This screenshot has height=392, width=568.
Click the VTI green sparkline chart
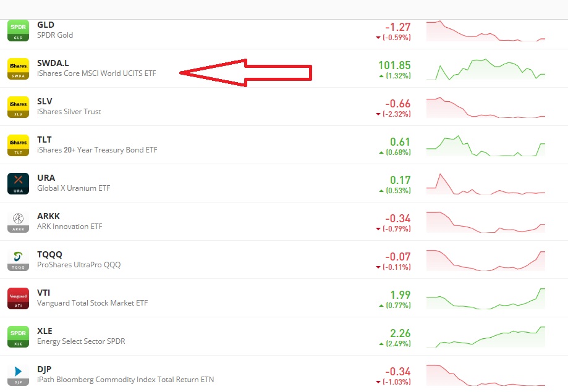[x=486, y=298]
